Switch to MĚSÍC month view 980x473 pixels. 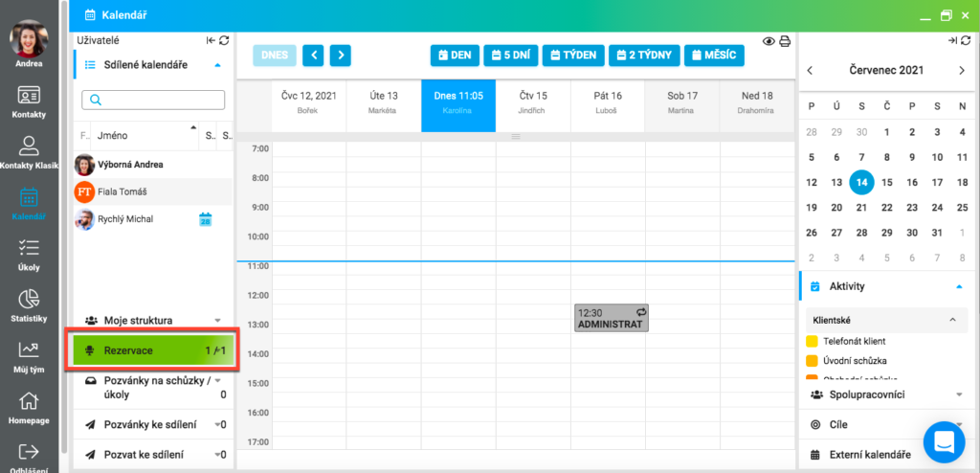click(x=714, y=56)
